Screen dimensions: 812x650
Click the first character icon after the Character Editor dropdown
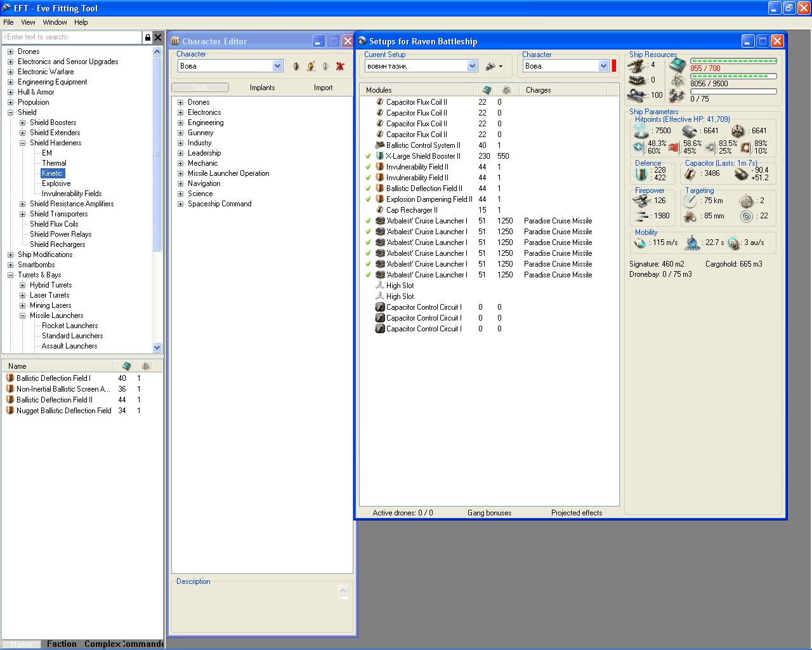coord(296,66)
